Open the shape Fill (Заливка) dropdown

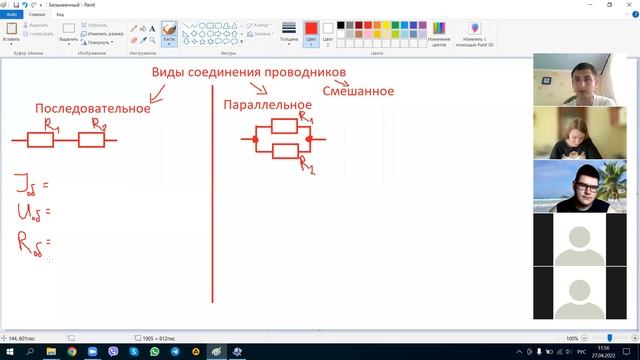point(259,34)
